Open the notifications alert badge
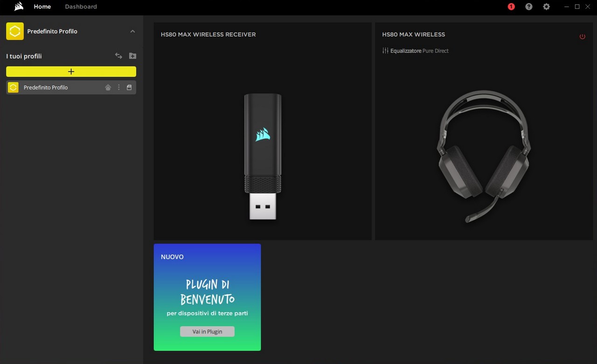Viewport: 597px width, 364px height. click(511, 7)
